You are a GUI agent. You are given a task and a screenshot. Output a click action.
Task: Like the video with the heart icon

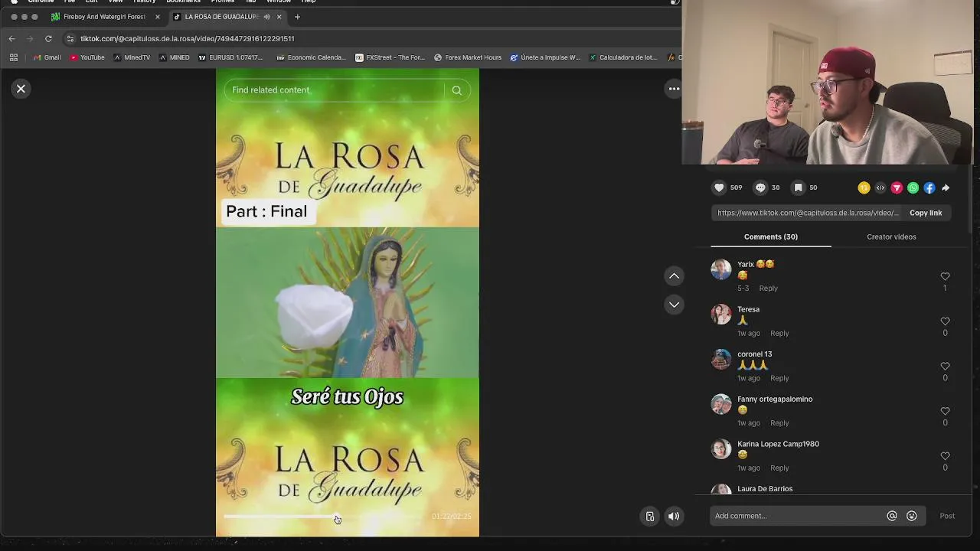coord(719,187)
